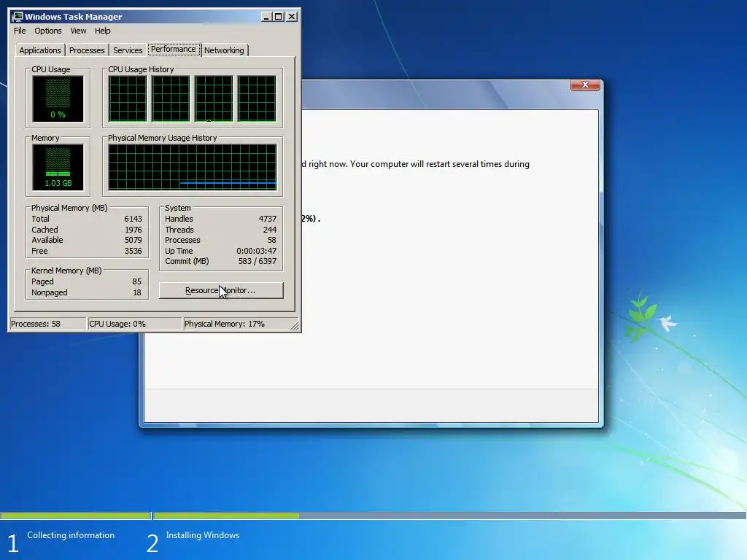The image size is (747, 560).
Task: Select the Performance tab
Action: tap(174, 49)
